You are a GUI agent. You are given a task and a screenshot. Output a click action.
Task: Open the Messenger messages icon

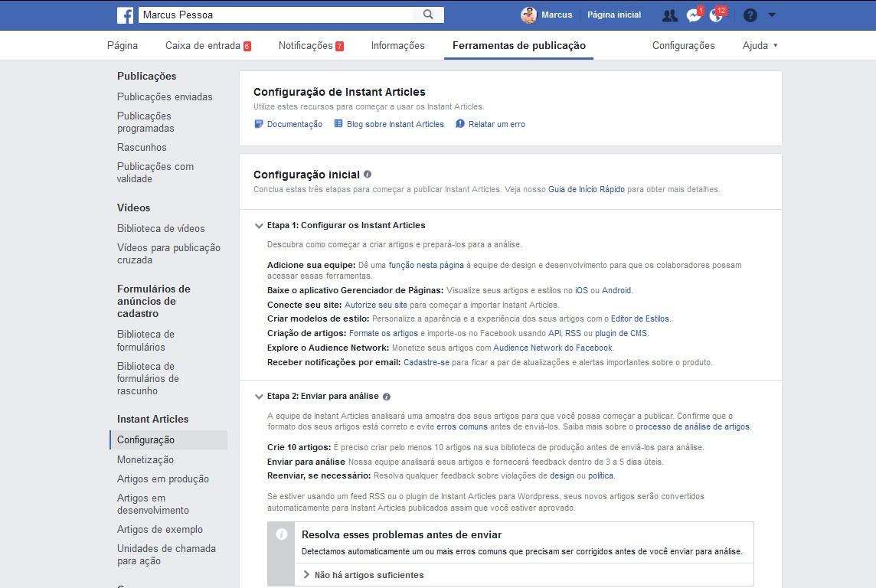694,15
